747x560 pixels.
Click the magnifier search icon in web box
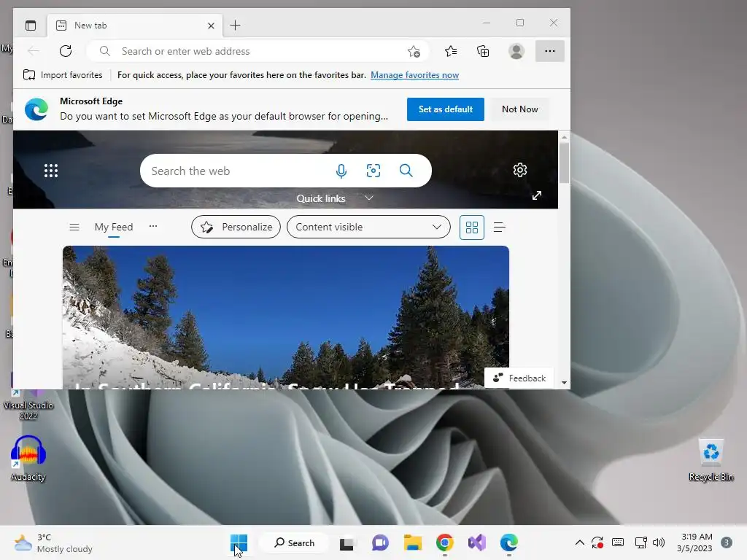[x=406, y=171]
